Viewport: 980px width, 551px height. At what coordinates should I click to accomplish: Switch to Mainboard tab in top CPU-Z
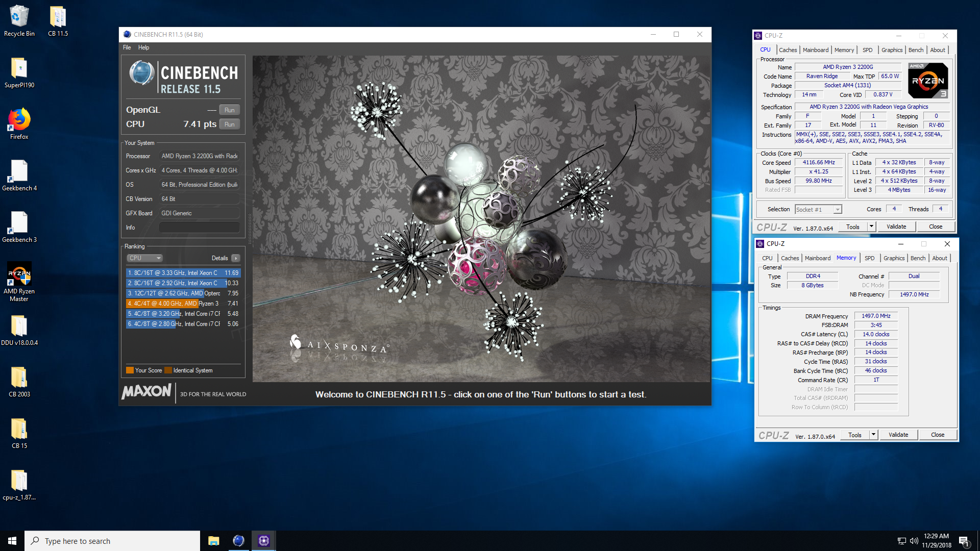[x=816, y=50]
